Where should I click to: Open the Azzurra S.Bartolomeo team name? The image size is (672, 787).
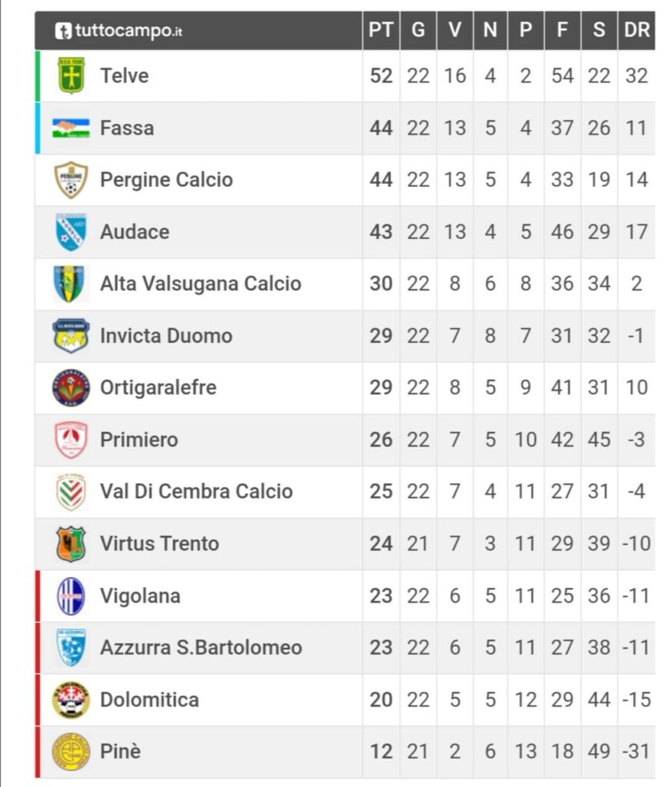pos(201,647)
